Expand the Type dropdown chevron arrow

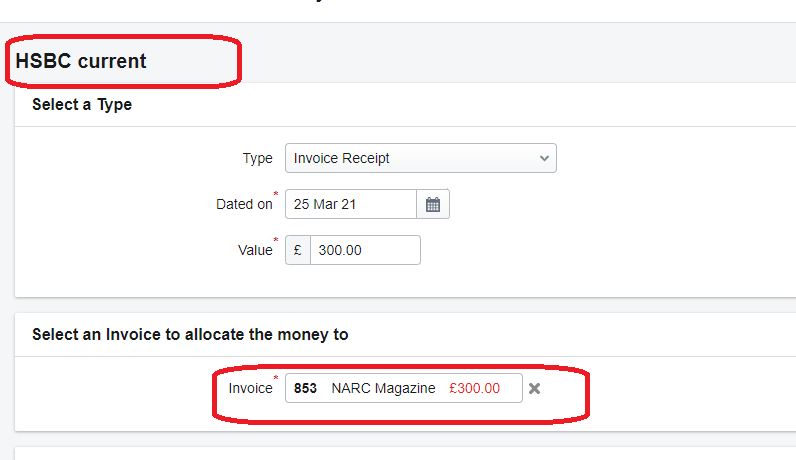pos(544,158)
